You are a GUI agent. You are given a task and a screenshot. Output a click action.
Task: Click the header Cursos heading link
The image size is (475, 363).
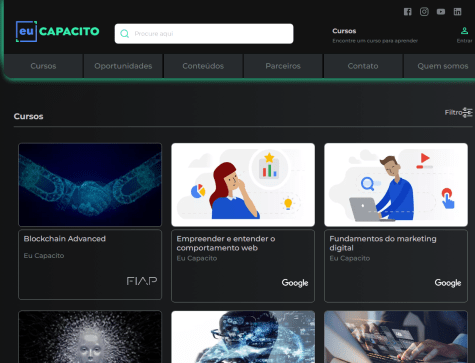(344, 31)
